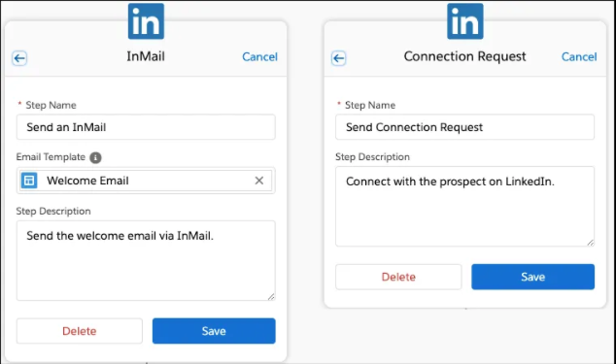Screen dimensions: 616x364
Task: Open the Email Template info tooltip icon
Action: 95,157
